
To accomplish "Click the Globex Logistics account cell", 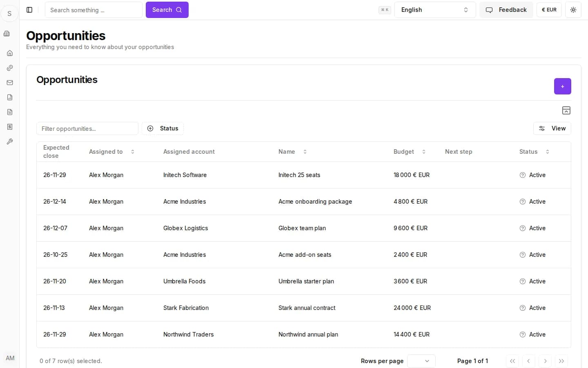I will [x=185, y=228].
